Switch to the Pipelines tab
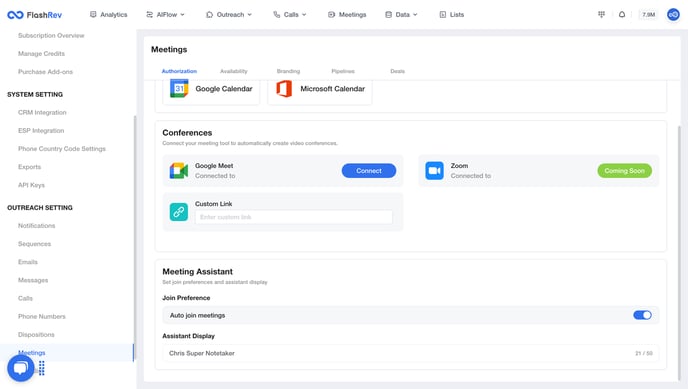Screen dimensions: 688x389 [x=343, y=71]
